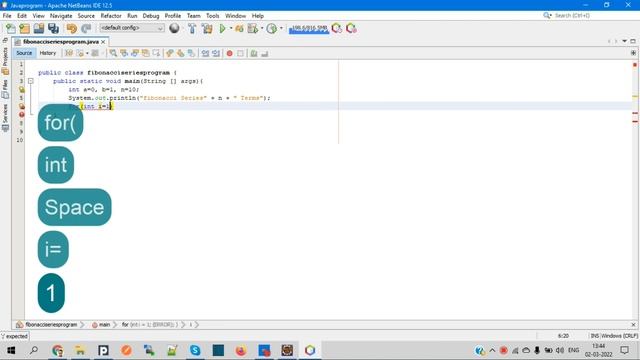640x360 pixels.
Task: Open the notification center icon
Action: (x=624, y=350)
